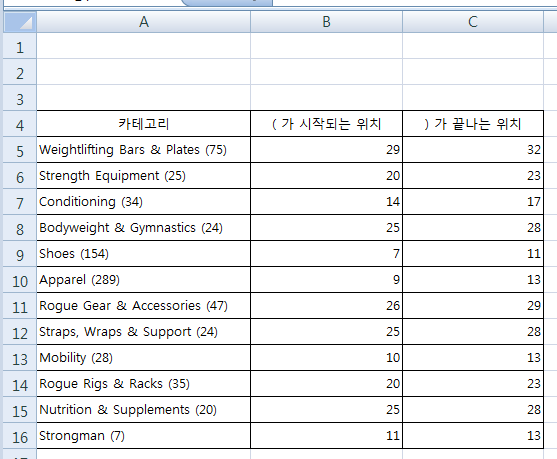
Task: Click cell C5 showing value 32
Action: tap(473, 150)
